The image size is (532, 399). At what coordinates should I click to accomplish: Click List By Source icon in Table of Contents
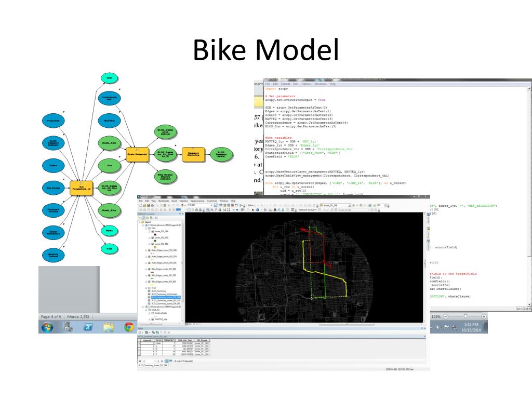pyautogui.click(x=143, y=218)
